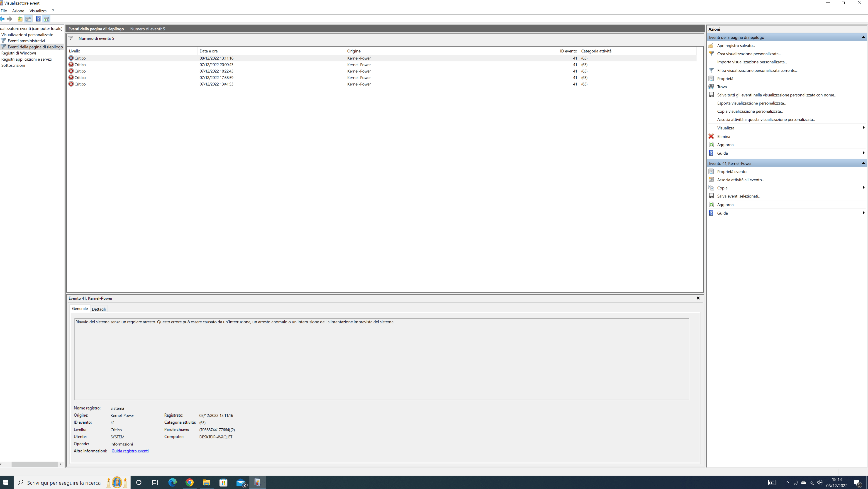The image size is (868, 489).
Task: Click Apri registro salvato action
Action: pos(736,46)
